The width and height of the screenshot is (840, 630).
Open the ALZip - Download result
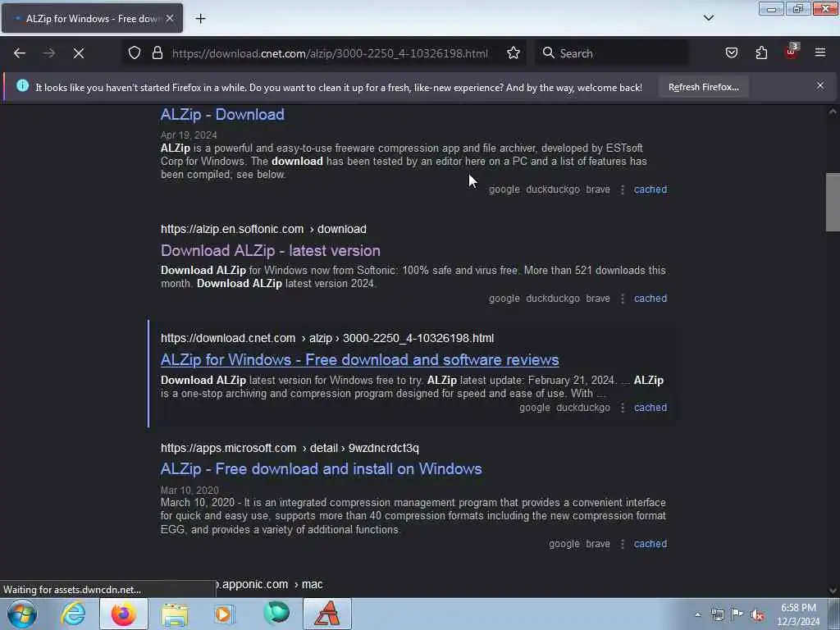click(222, 114)
